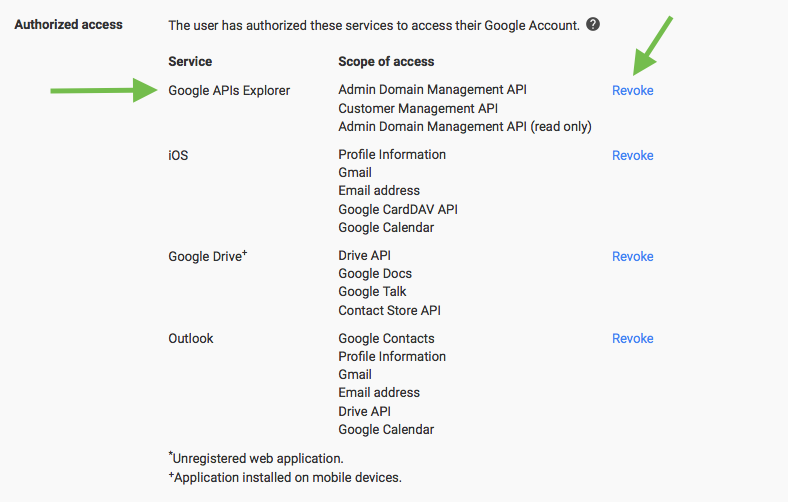Revoke access for Google Drive
The image size is (788, 502).
tap(633, 256)
